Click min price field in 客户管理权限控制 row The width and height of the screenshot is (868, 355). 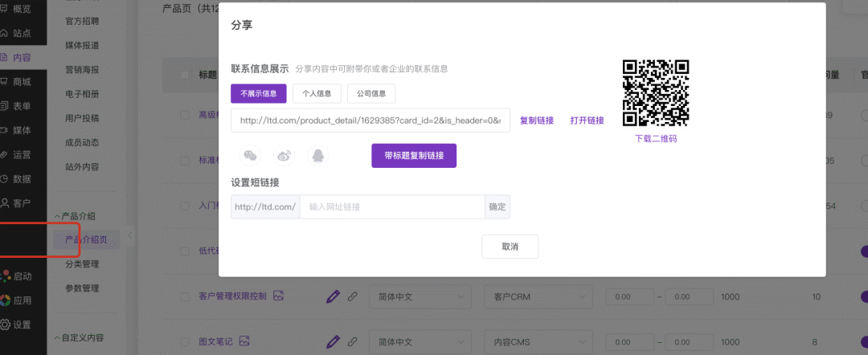click(631, 297)
